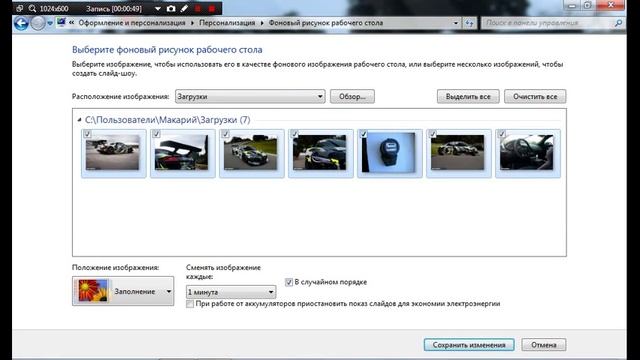Image resolution: width=640 pixels, height=360 pixels.
Task: Uncheck the rear spoiler wallpaper checkbox
Action: pyautogui.click(x=156, y=134)
